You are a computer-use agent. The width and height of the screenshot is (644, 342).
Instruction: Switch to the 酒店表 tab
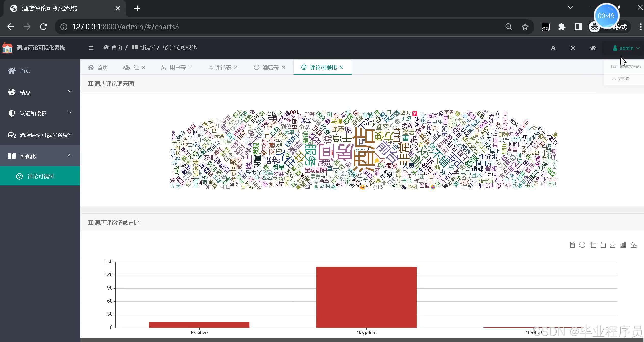(270, 68)
